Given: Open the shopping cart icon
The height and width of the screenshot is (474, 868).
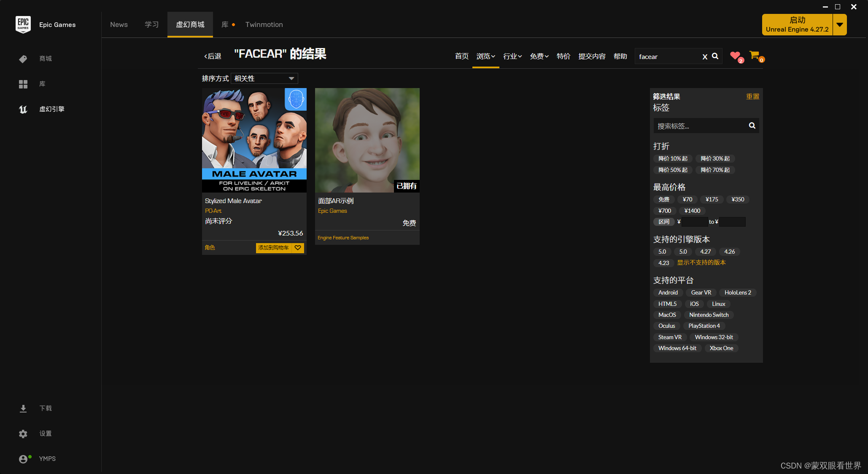Looking at the screenshot, I should [754, 55].
